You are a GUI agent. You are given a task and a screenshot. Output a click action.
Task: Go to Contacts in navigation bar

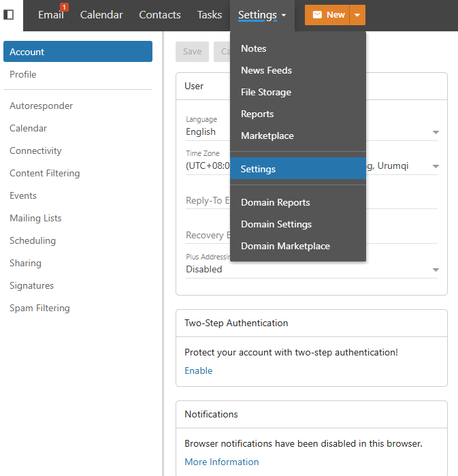[x=160, y=15]
